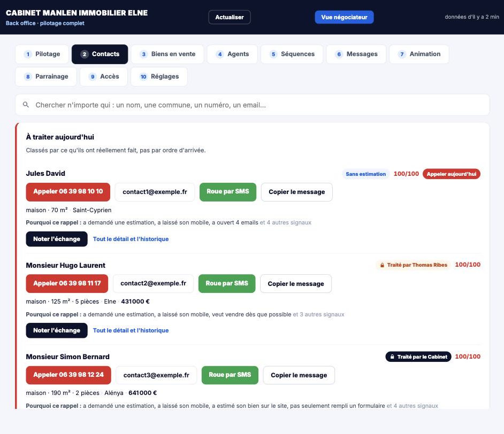This screenshot has height=434, width=504.
Task: Open the Agents tab
Action: 232,54
